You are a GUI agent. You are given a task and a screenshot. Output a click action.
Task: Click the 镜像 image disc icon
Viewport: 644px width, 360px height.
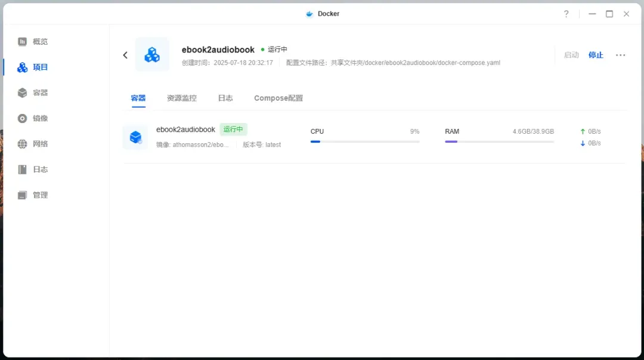coord(23,119)
